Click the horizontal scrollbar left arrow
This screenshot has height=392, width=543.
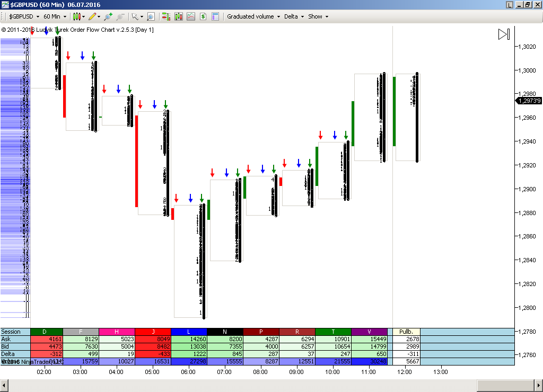click(x=5, y=384)
